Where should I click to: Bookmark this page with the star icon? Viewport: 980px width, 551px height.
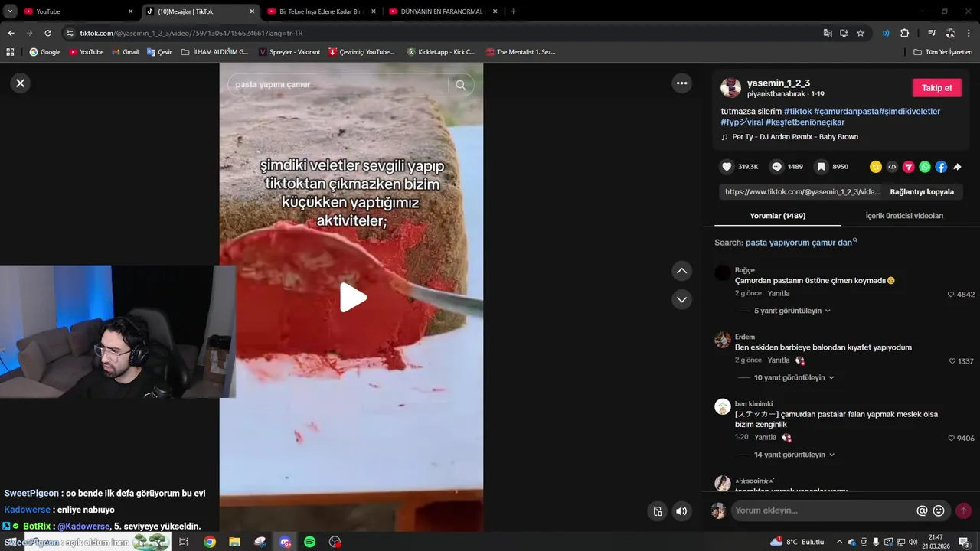[861, 33]
